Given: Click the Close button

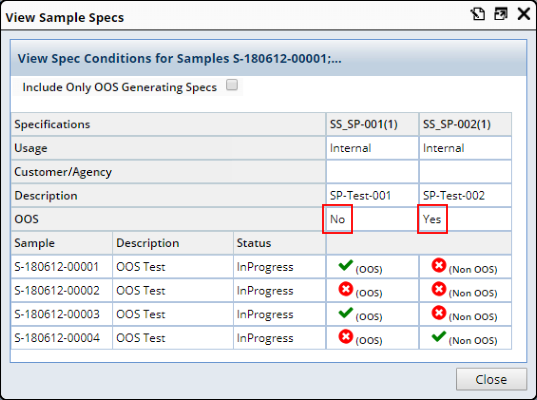Looking at the screenshot, I should [491, 379].
